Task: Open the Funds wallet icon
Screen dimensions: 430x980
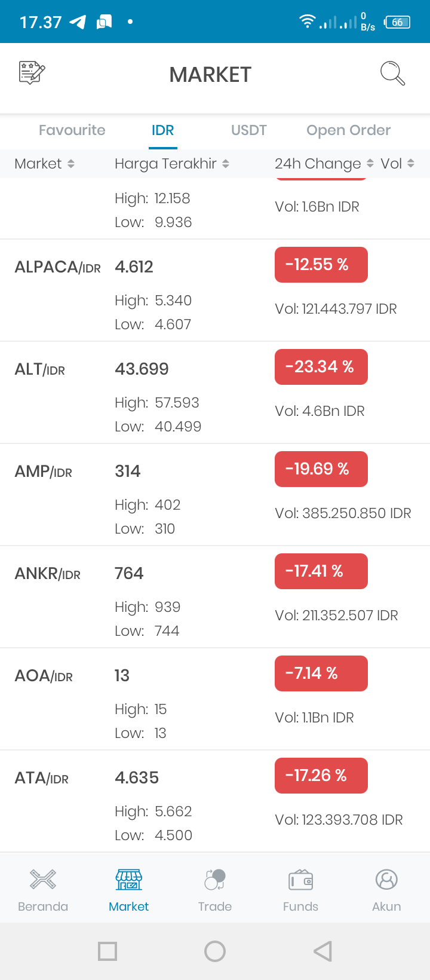Action: [x=301, y=880]
